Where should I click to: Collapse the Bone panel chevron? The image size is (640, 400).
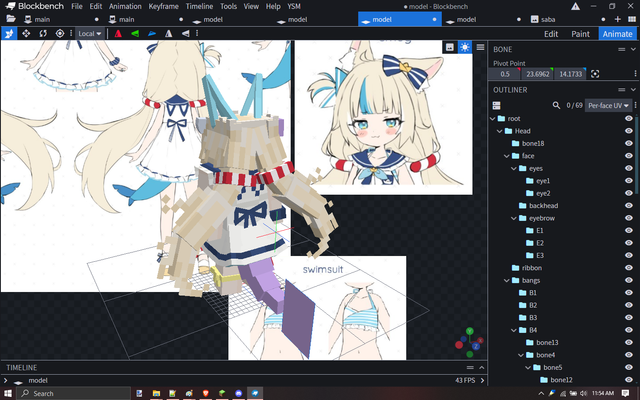633,49
